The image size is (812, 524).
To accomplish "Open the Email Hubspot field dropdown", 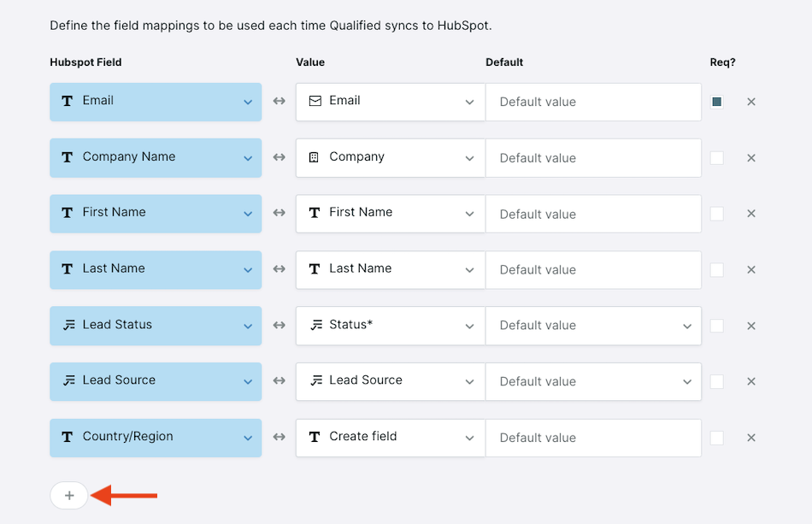I will point(156,102).
